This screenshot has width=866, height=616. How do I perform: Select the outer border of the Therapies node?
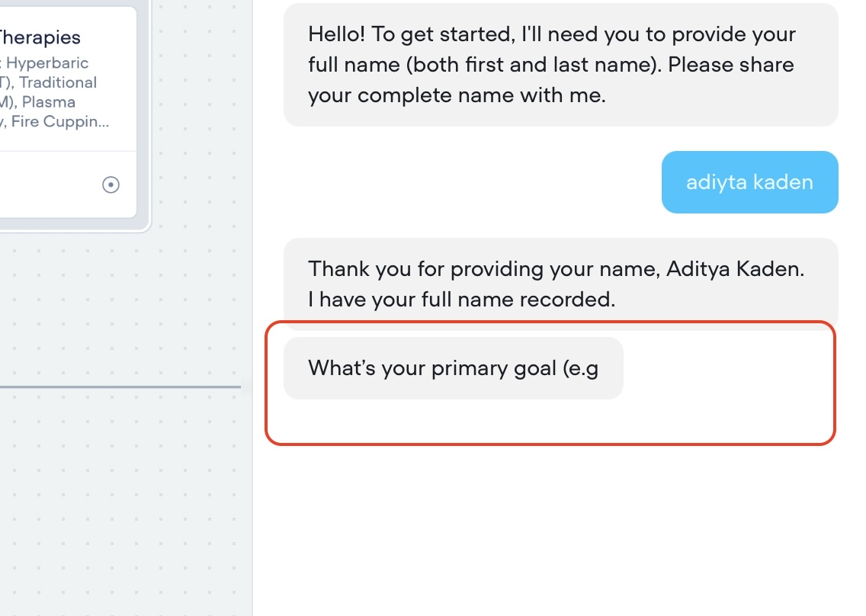[150, 152]
